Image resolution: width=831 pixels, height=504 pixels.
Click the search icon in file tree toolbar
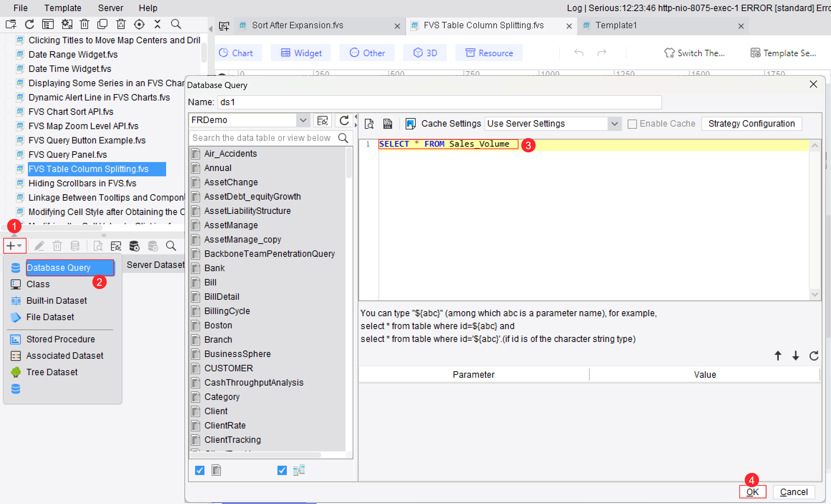click(176, 24)
